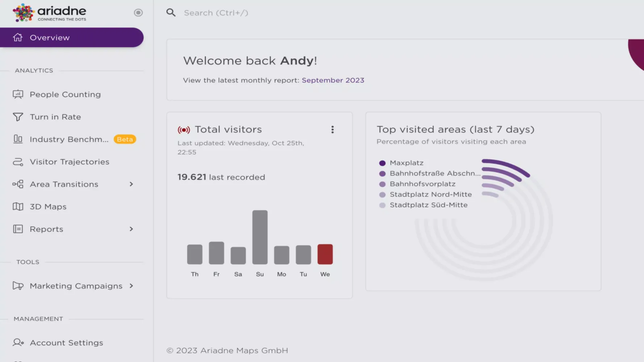Click the Account Settings user icon
Viewport: 644px width, 362px height.
coord(18,342)
